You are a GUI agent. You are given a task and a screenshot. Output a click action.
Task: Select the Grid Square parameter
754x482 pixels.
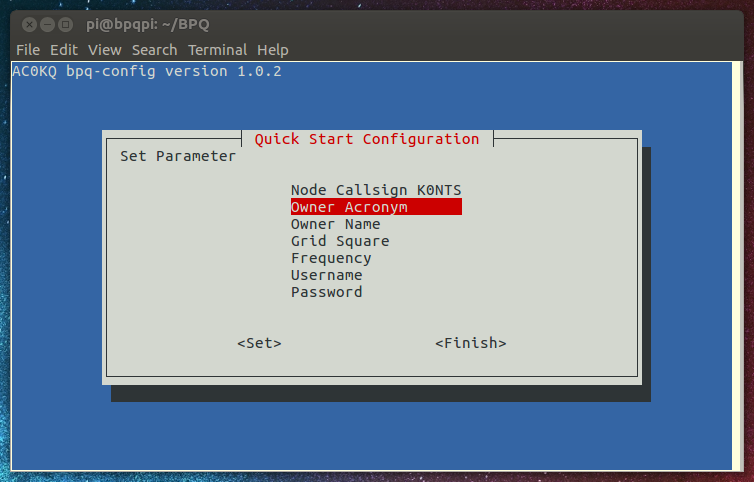[340, 241]
